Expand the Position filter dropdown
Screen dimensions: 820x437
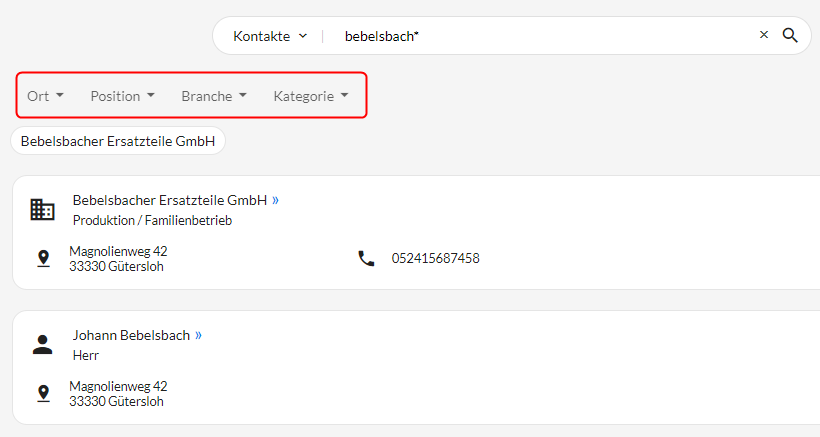tap(122, 96)
